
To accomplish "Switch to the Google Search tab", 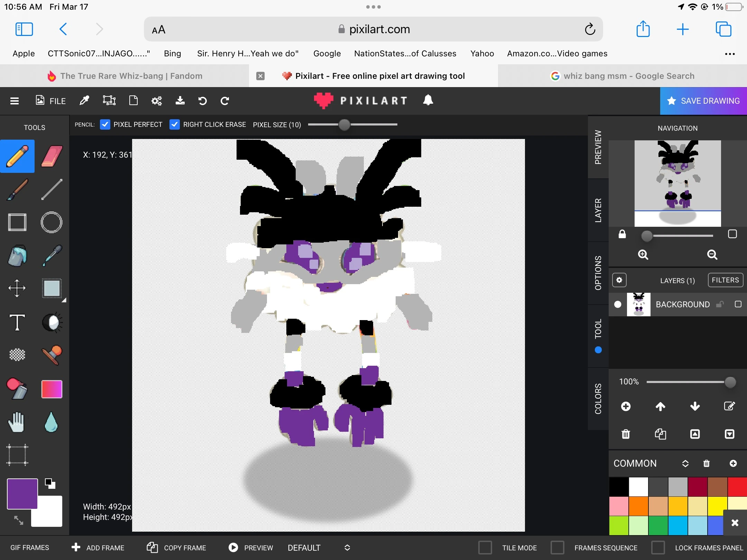I will pyautogui.click(x=622, y=76).
